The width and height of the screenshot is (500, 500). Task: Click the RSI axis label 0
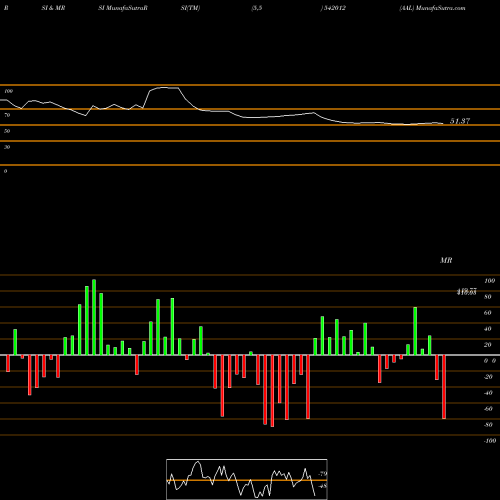(x=5, y=171)
